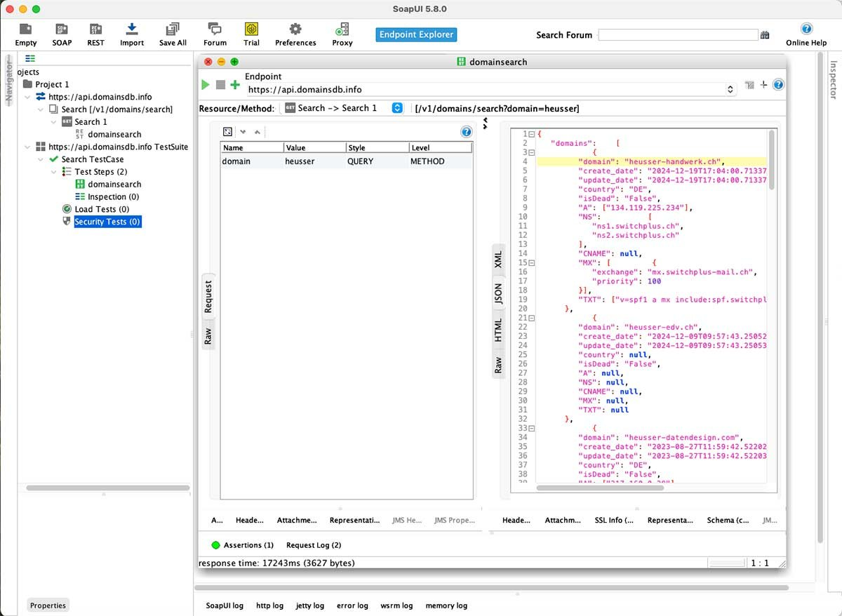Switch to the XML response tab
Image resolution: width=842 pixels, height=616 pixels.
[498, 260]
